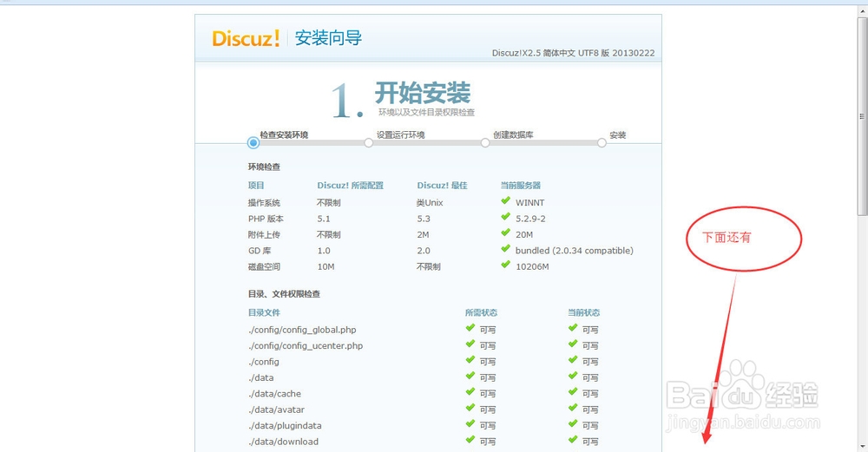Screen dimensions: 868x452
Task: Click the green check beside WINNT
Action: [505, 200]
